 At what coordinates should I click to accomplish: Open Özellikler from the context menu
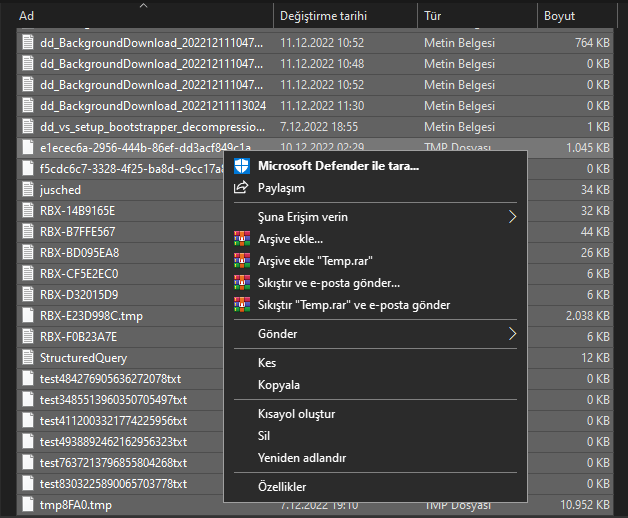(x=282, y=487)
